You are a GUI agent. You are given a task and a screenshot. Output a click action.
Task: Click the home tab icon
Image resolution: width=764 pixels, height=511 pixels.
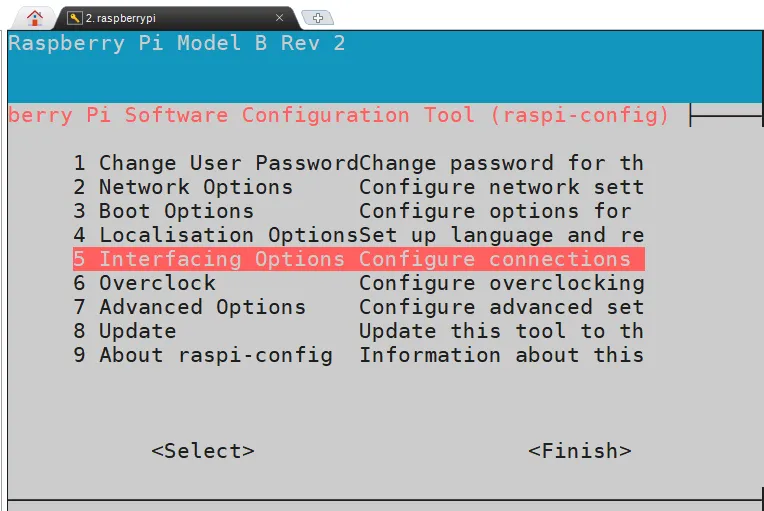36,17
